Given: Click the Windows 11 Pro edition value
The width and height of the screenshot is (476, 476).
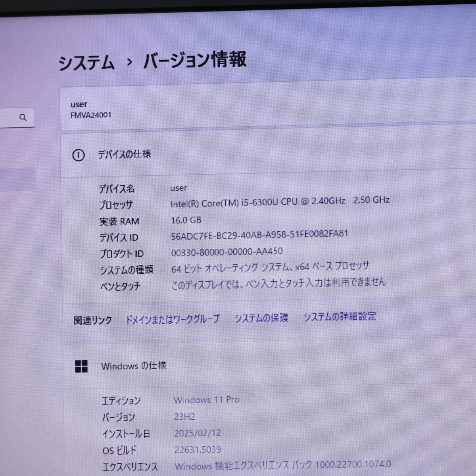Looking at the screenshot, I should click(207, 400).
